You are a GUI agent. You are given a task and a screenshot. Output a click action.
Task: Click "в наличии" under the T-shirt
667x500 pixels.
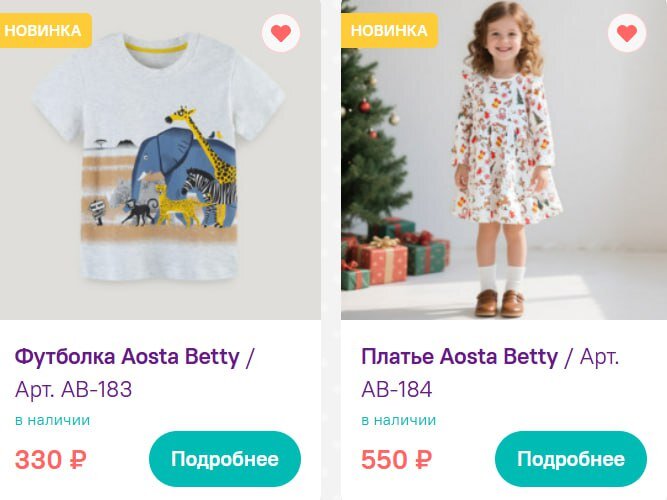tap(53, 420)
